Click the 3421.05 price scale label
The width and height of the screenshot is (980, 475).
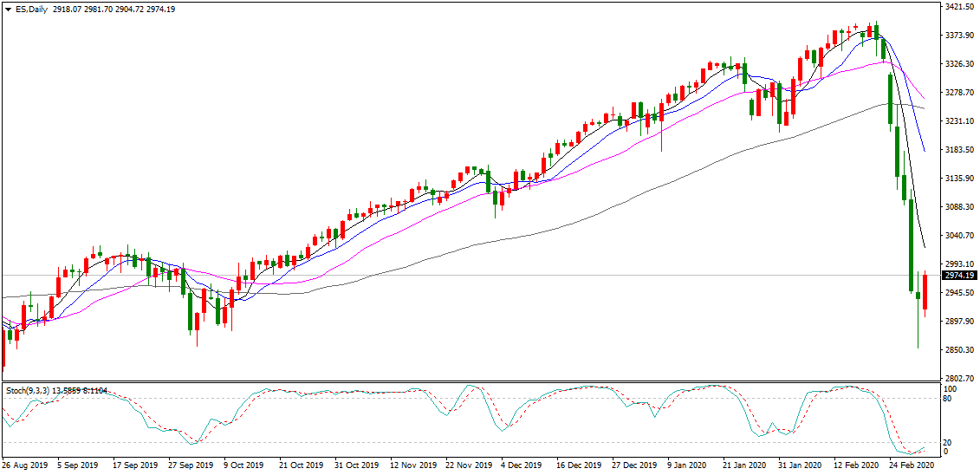[958, 7]
